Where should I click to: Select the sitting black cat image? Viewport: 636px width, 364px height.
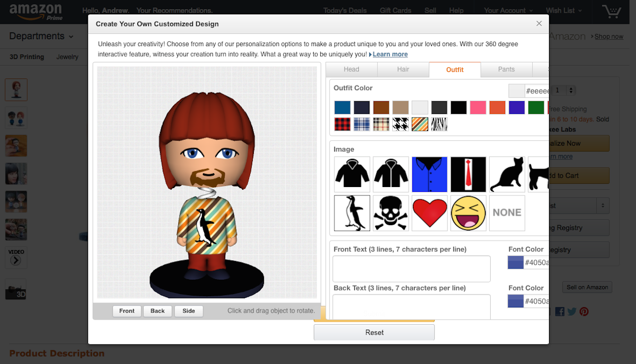(x=507, y=174)
